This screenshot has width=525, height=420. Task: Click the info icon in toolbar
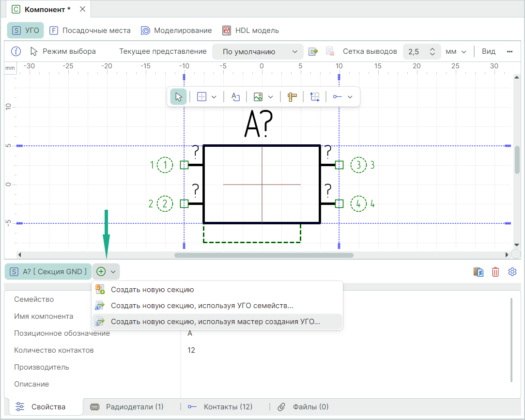tap(16, 51)
